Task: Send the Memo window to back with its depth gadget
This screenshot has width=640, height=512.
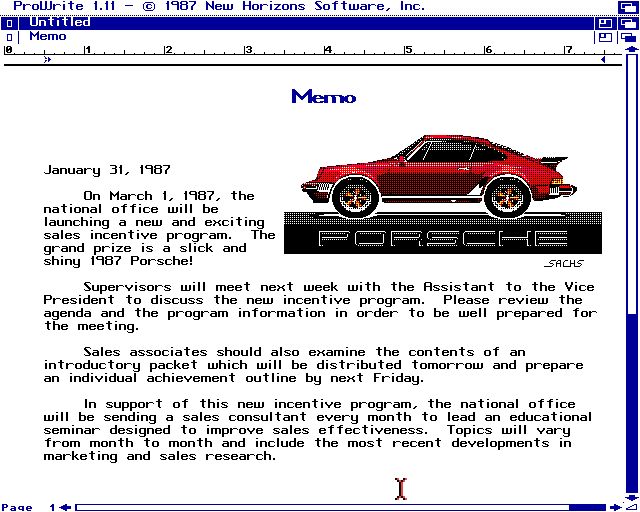Action: pyautogui.click(x=628, y=38)
